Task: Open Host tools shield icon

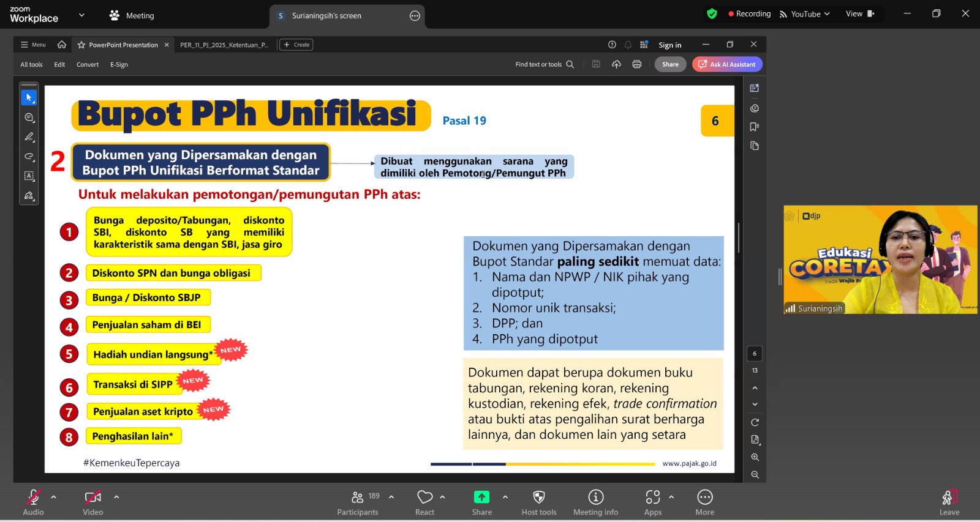Action: [539, 498]
